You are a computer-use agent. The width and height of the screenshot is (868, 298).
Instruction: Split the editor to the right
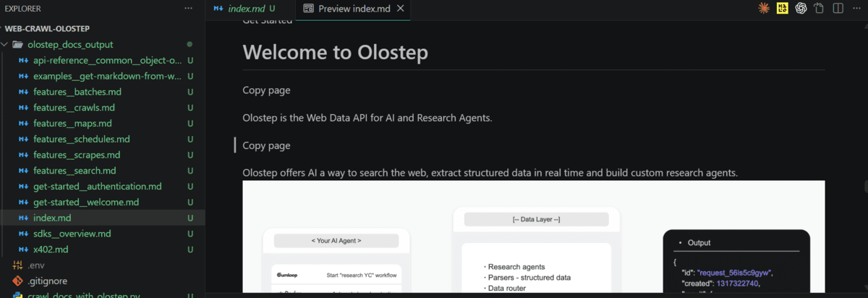point(838,9)
